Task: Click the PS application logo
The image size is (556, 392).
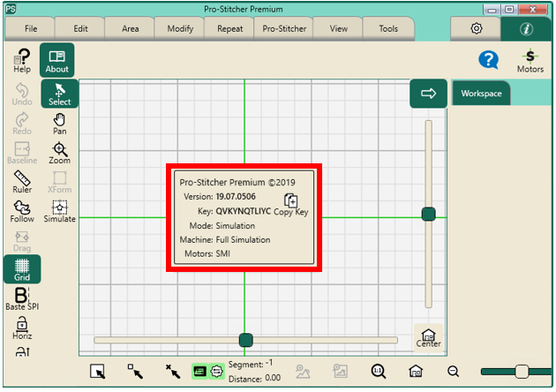Action: coord(11,9)
